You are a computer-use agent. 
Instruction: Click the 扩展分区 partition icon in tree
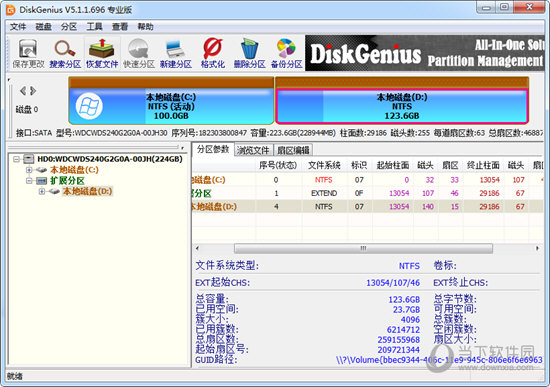[42, 181]
